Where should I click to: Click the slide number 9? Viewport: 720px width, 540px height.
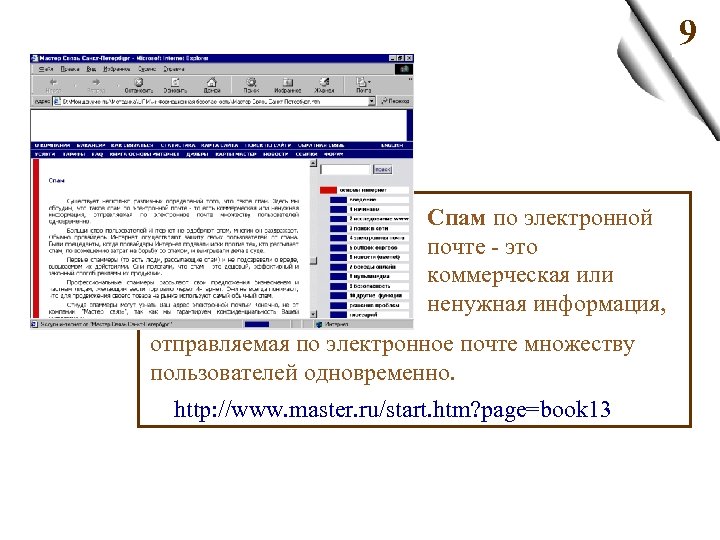click(x=687, y=32)
